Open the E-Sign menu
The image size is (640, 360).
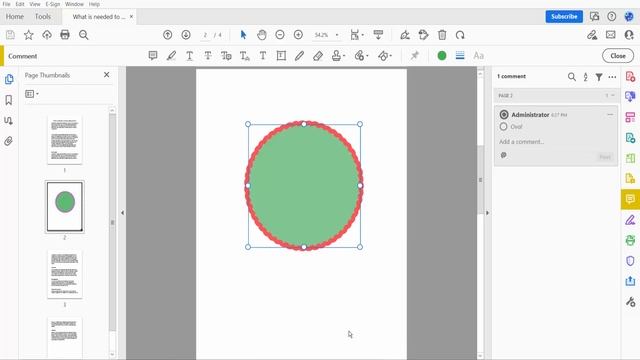coord(53,4)
